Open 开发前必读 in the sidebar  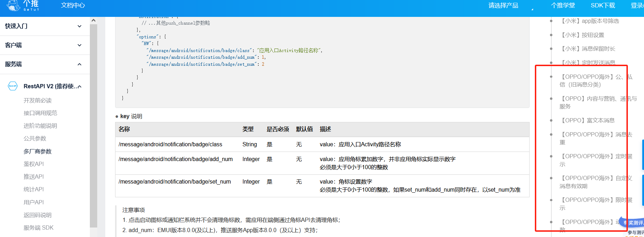(x=38, y=101)
